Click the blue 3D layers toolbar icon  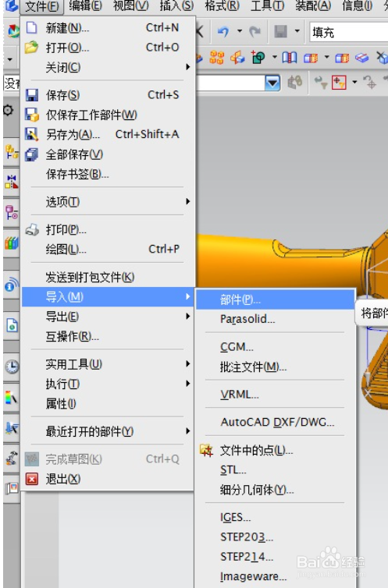click(362, 58)
